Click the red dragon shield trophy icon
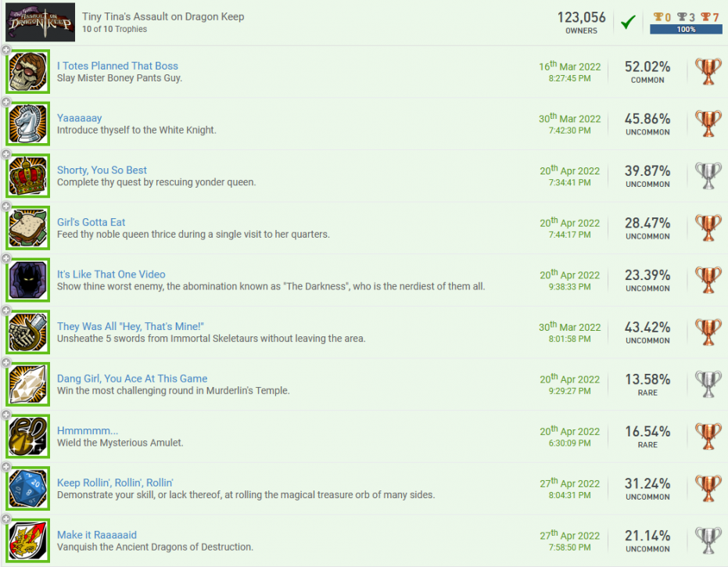This screenshot has height=567, width=728. (x=29, y=541)
